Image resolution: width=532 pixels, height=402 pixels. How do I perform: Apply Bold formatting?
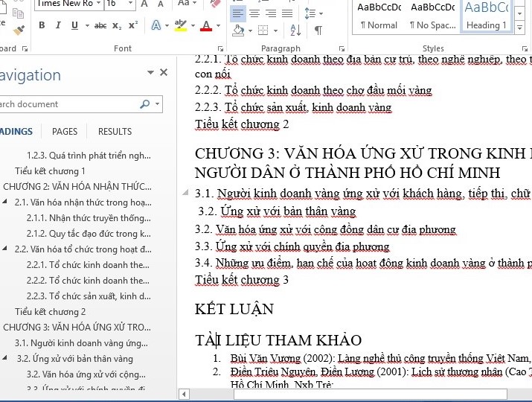pos(42,25)
